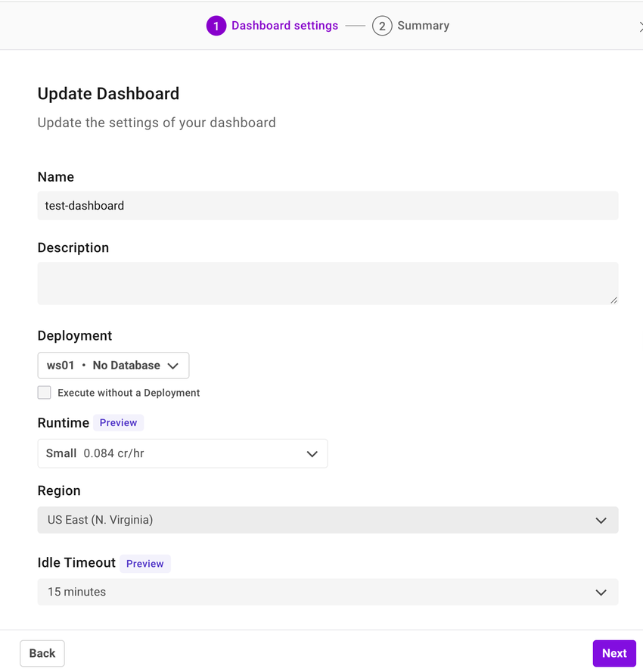The height and width of the screenshot is (672, 643).
Task: Click the Preview badge next to Runtime
Action: coord(118,422)
